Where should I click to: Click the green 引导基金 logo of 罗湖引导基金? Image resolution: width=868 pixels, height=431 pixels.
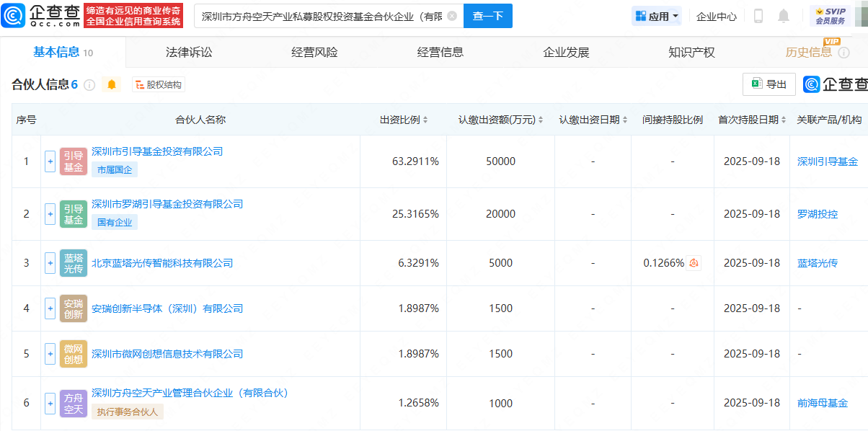pyautogui.click(x=74, y=214)
